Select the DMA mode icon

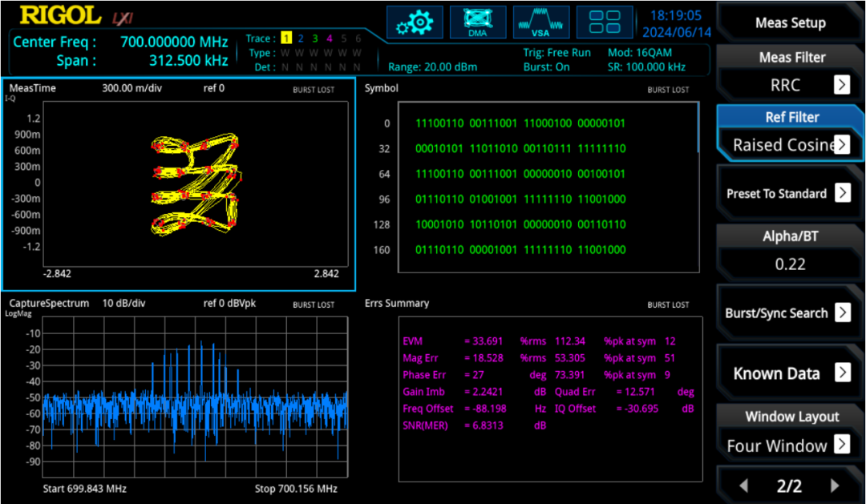click(478, 22)
